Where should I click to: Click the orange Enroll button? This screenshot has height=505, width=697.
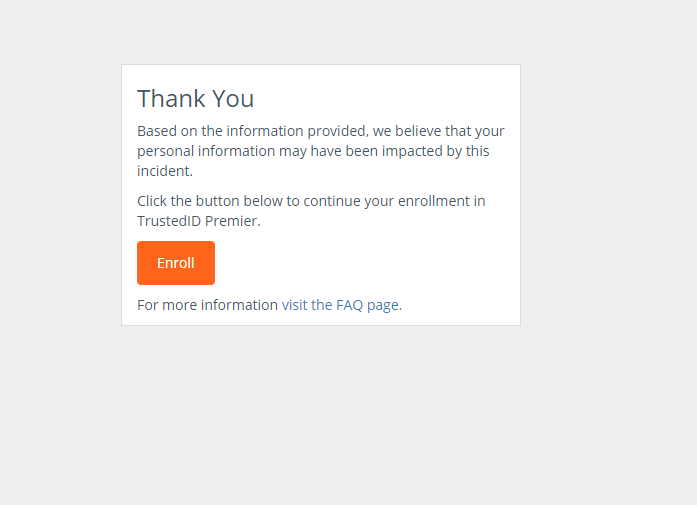tap(176, 263)
